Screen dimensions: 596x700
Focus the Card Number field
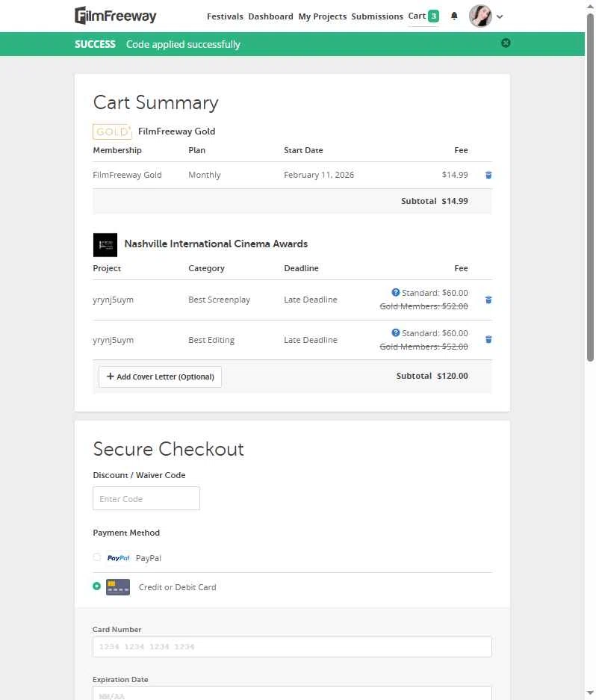pos(292,647)
